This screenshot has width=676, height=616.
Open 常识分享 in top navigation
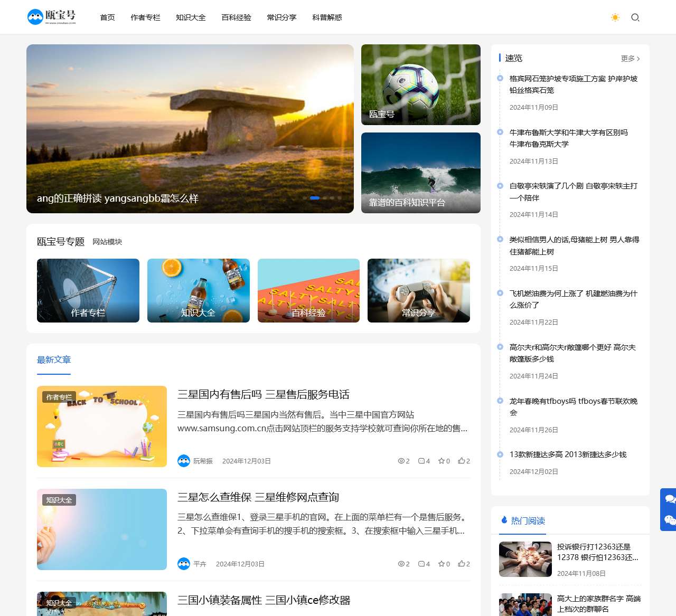click(282, 17)
